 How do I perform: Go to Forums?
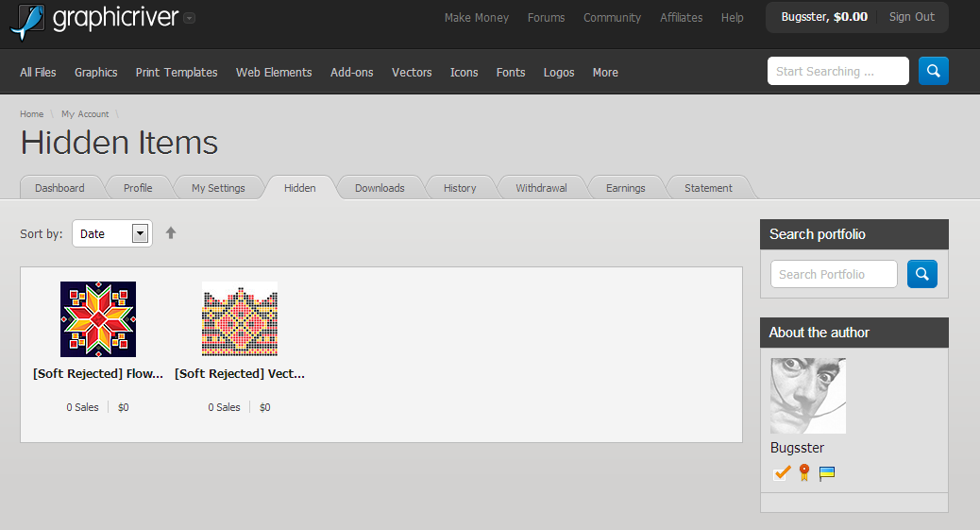pos(546,18)
